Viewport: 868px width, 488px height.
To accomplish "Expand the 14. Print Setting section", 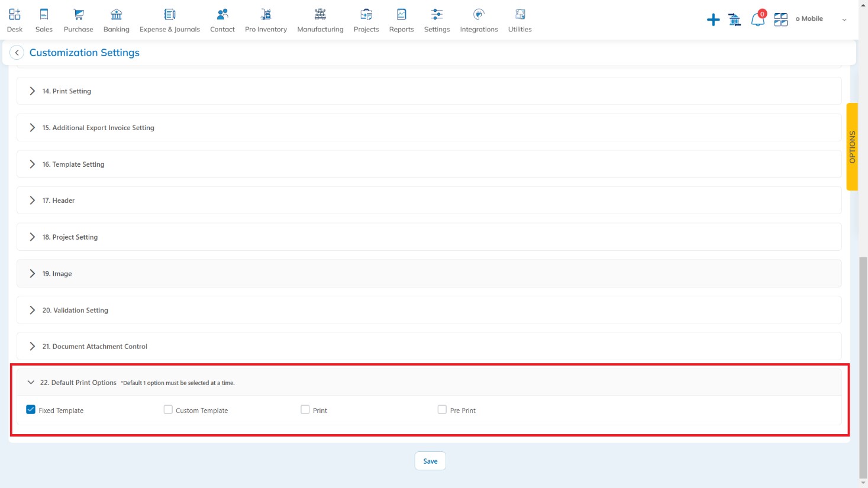I will coord(33,91).
